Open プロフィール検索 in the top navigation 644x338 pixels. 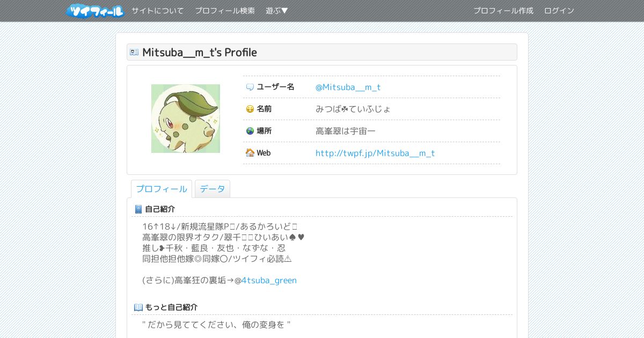(x=225, y=11)
